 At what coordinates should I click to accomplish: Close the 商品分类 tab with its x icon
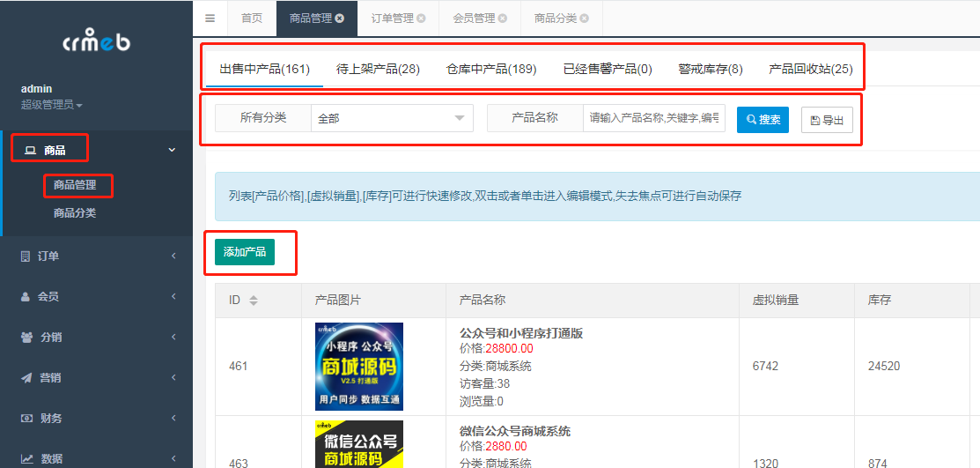[x=585, y=19]
